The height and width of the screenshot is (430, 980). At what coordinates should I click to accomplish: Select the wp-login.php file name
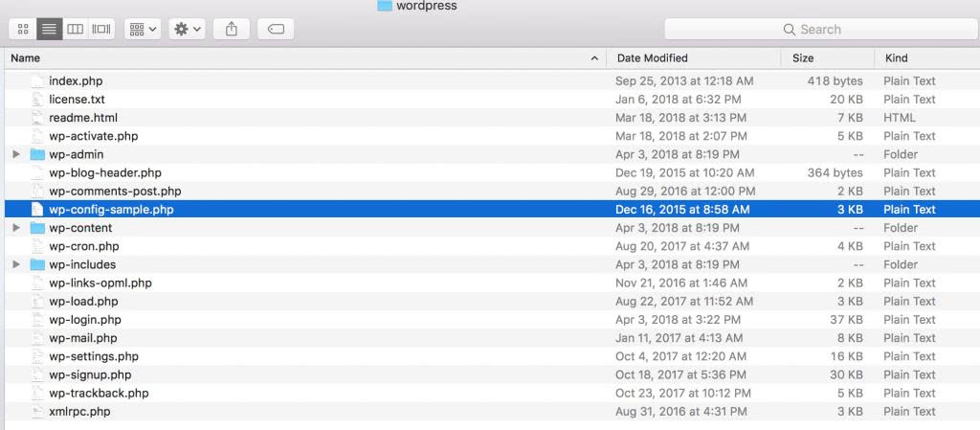point(85,319)
